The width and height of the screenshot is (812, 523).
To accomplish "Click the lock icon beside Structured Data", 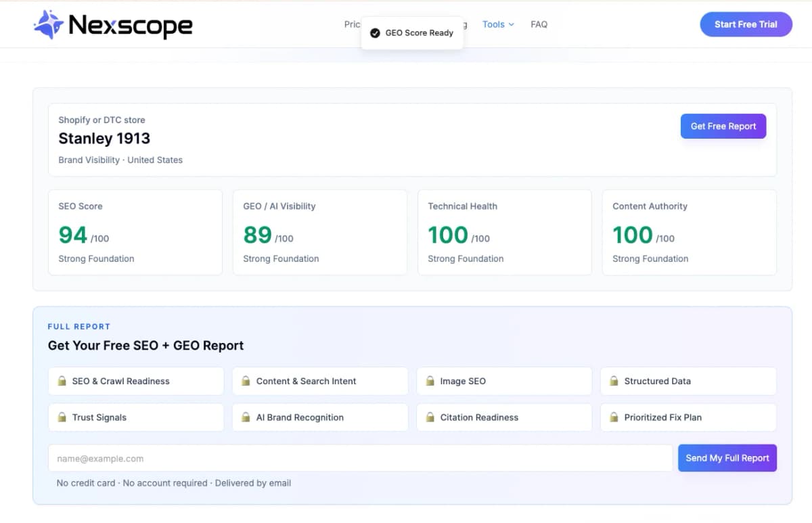I will click(614, 381).
